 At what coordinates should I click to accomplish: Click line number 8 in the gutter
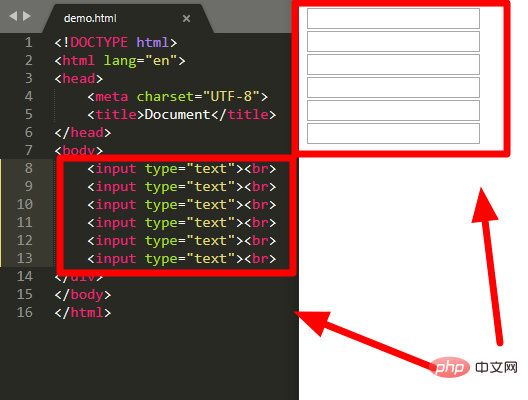pos(29,168)
